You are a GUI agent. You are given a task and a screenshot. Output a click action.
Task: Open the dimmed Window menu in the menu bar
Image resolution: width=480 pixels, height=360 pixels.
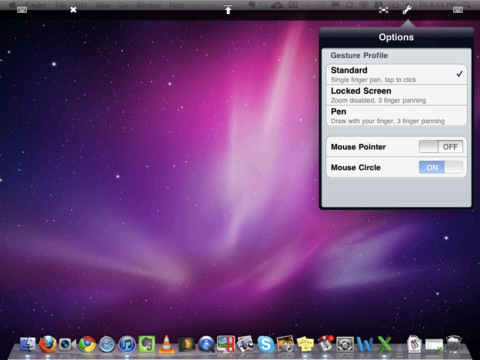148,5
